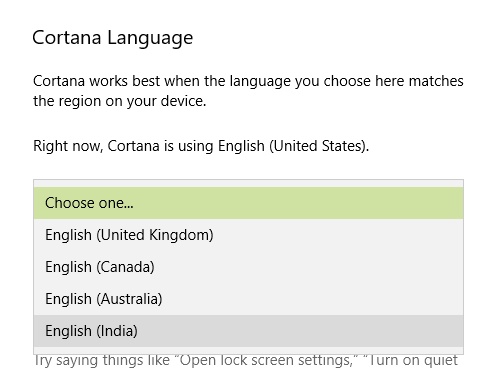
Task: Select English (United Kingdom) from the list
Action: point(248,235)
